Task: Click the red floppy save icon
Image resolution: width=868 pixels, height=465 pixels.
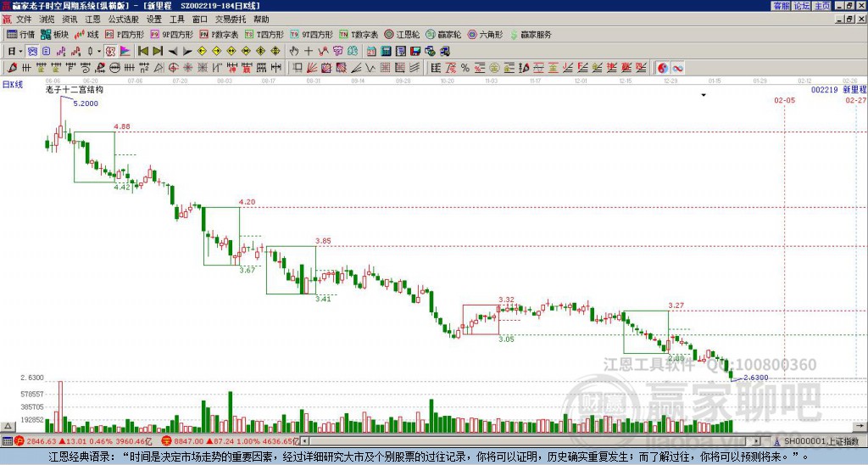Action: click(x=415, y=51)
